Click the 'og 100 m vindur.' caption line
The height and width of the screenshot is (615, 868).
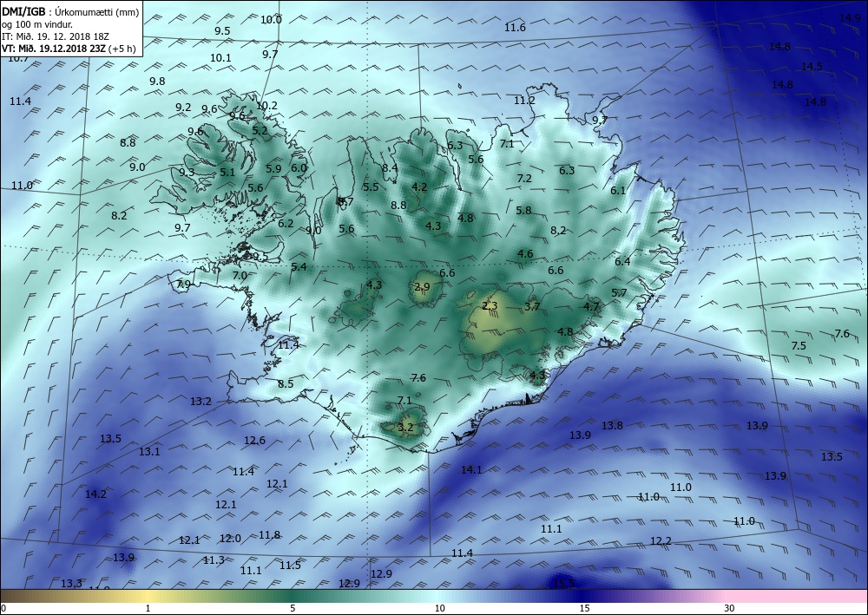click(x=36, y=24)
